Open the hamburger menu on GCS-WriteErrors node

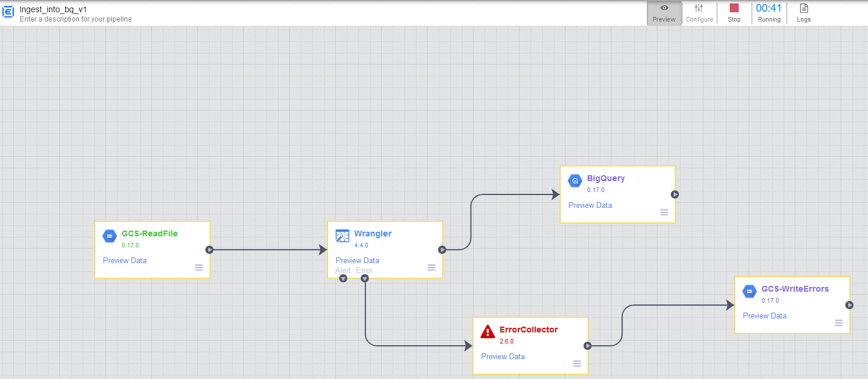[839, 323]
